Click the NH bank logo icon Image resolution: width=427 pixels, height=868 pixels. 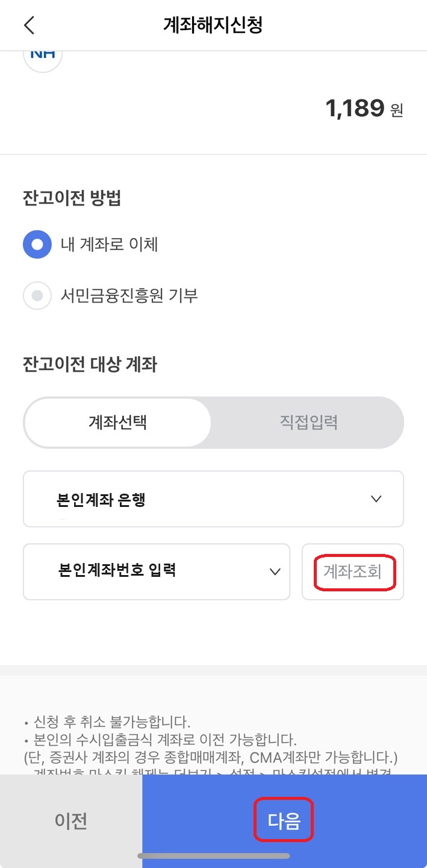click(x=42, y=57)
